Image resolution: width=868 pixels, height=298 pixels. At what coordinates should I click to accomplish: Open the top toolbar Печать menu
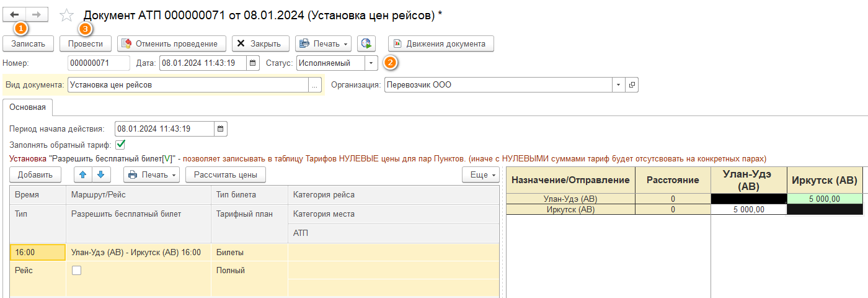tap(324, 43)
